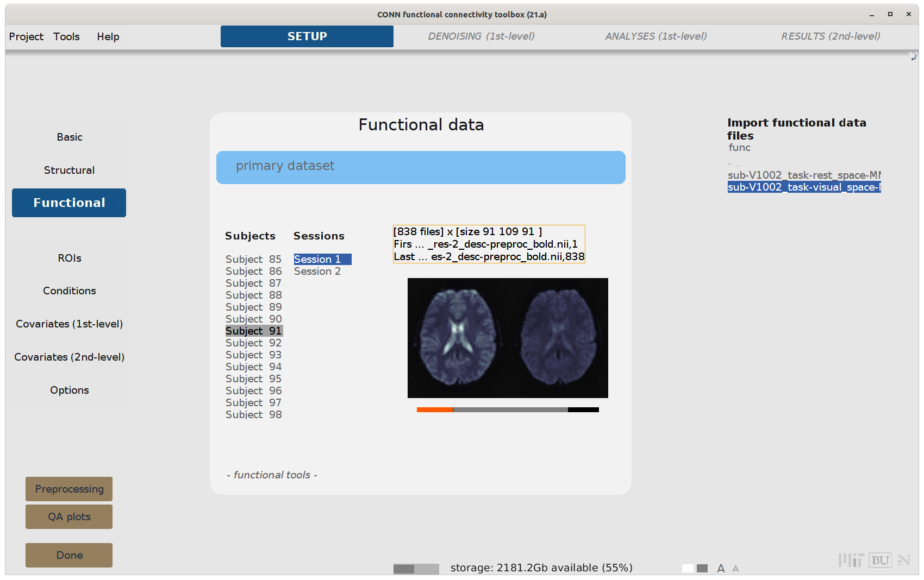This screenshot has width=924, height=580.
Task: Select the gray background color swatch
Action: click(702, 568)
